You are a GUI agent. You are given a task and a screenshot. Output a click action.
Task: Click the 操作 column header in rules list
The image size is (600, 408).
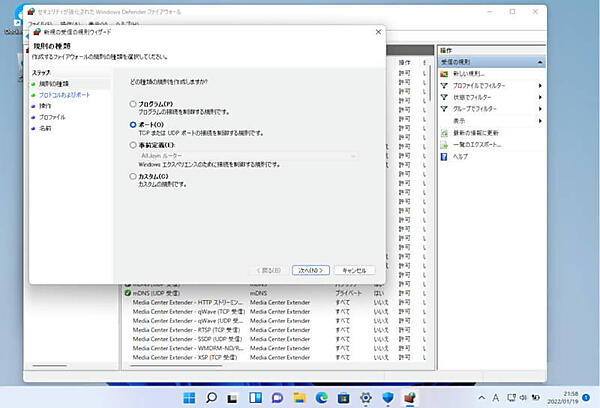pyautogui.click(x=405, y=62)
